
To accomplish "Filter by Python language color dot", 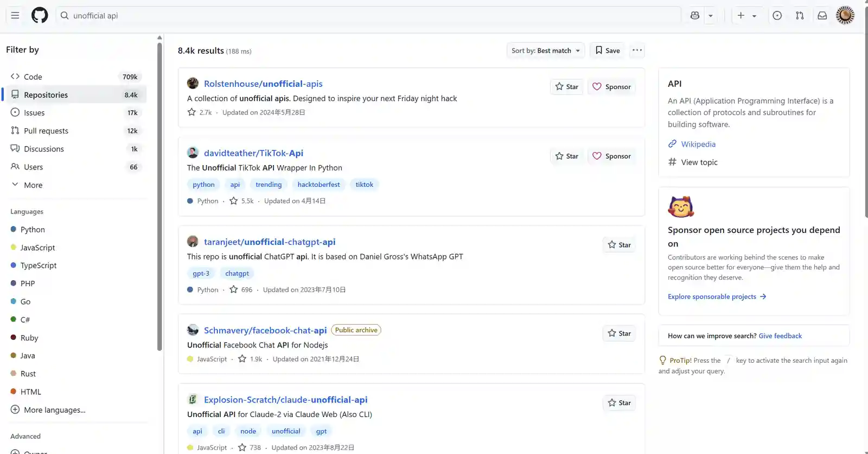I will [x=14, y=230].
